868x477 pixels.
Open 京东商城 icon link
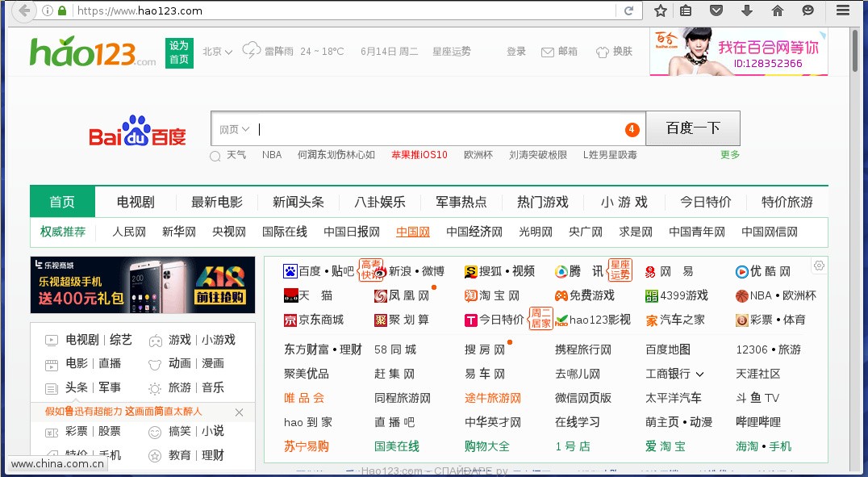point(290,320)
